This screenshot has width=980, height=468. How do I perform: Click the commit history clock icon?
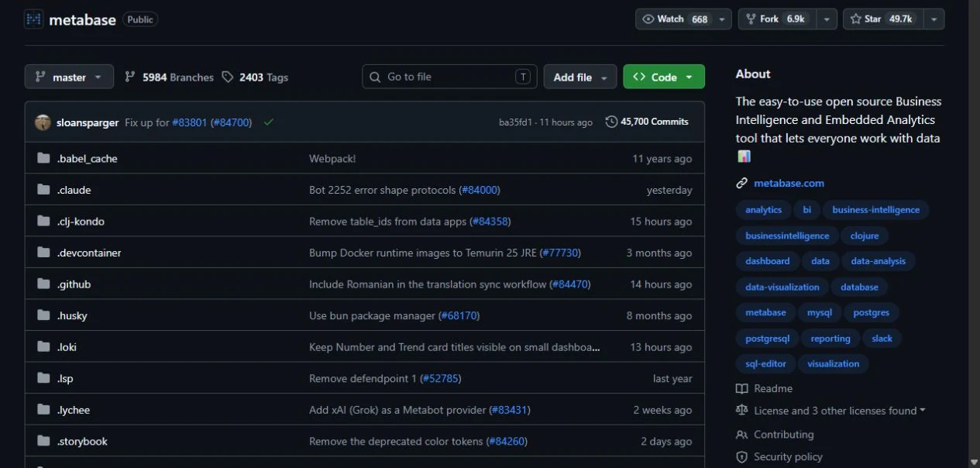click(611, 122)
